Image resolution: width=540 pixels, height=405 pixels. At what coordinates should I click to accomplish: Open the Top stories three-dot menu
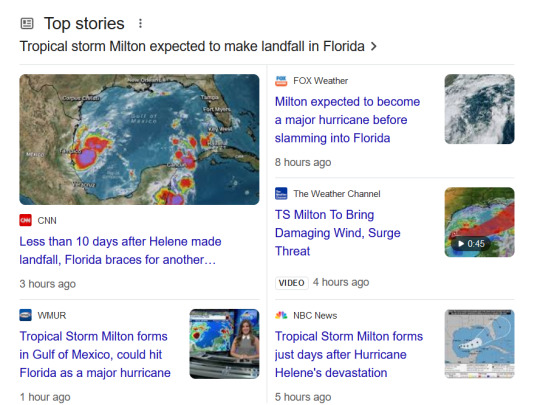(x=140, y=23)
